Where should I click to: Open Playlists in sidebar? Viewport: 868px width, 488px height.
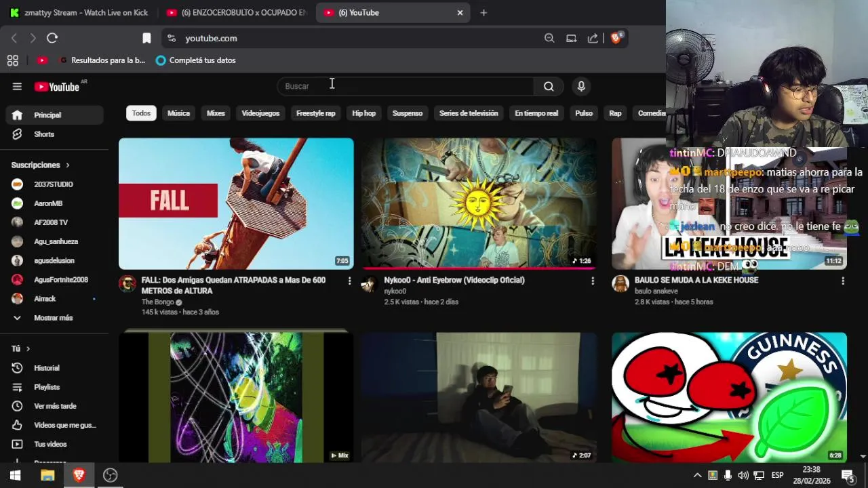click(54, 387)
